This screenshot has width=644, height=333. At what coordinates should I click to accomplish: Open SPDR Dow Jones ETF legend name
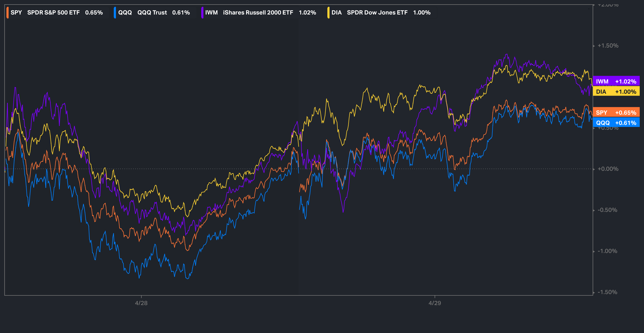tap(377, 13)
